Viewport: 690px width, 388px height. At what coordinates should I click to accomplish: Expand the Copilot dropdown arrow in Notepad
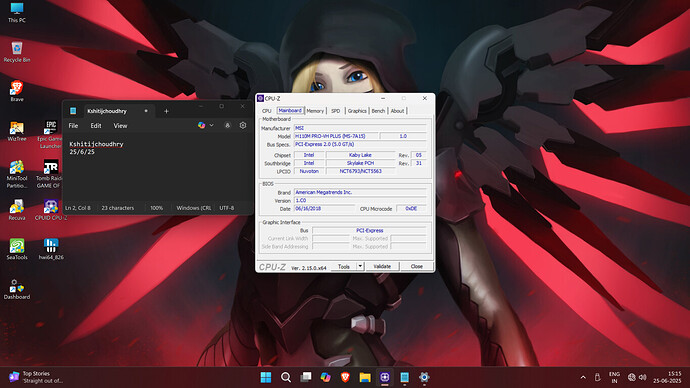pyautogui.click(x=212, y=125)
